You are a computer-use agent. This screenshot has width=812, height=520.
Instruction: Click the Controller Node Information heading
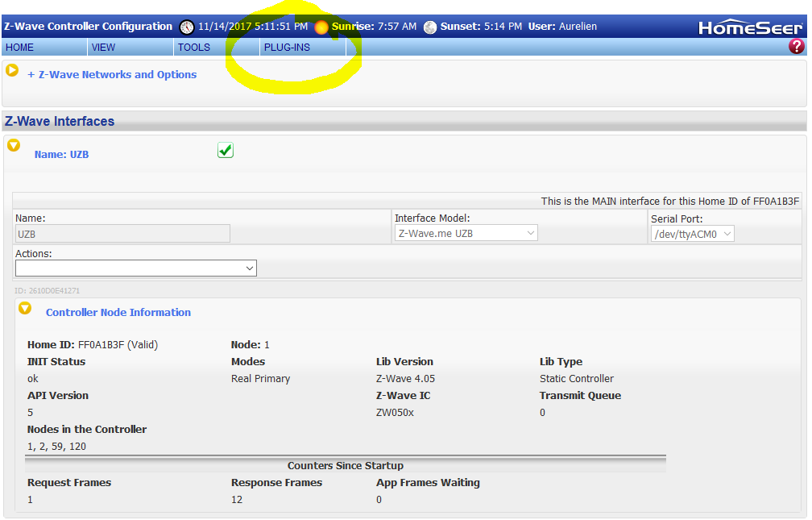(118, 313)
